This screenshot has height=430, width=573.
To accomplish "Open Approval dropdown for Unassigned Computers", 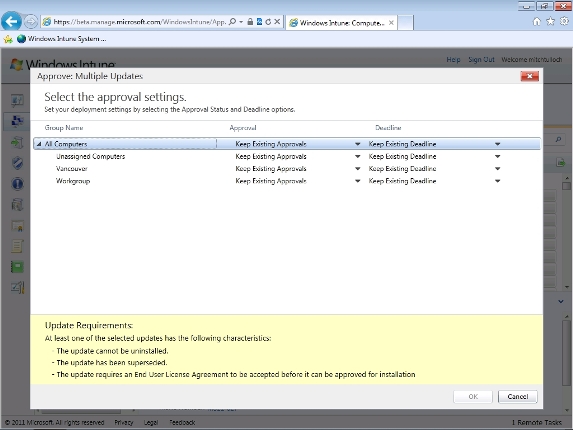I will (x=358, y=156).
